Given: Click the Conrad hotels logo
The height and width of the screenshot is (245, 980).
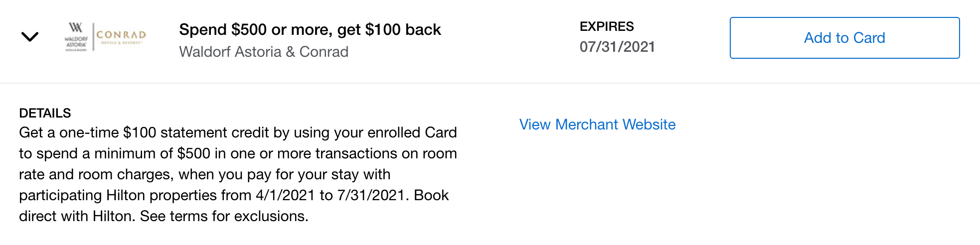Looking at the screenshot, I should [121, 36].
